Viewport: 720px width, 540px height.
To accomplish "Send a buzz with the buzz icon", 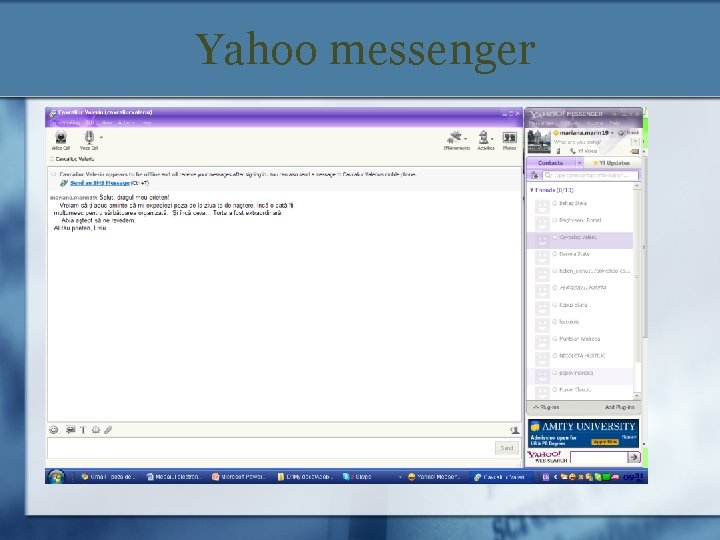I will pyautogui.click(x=96, y=430).
